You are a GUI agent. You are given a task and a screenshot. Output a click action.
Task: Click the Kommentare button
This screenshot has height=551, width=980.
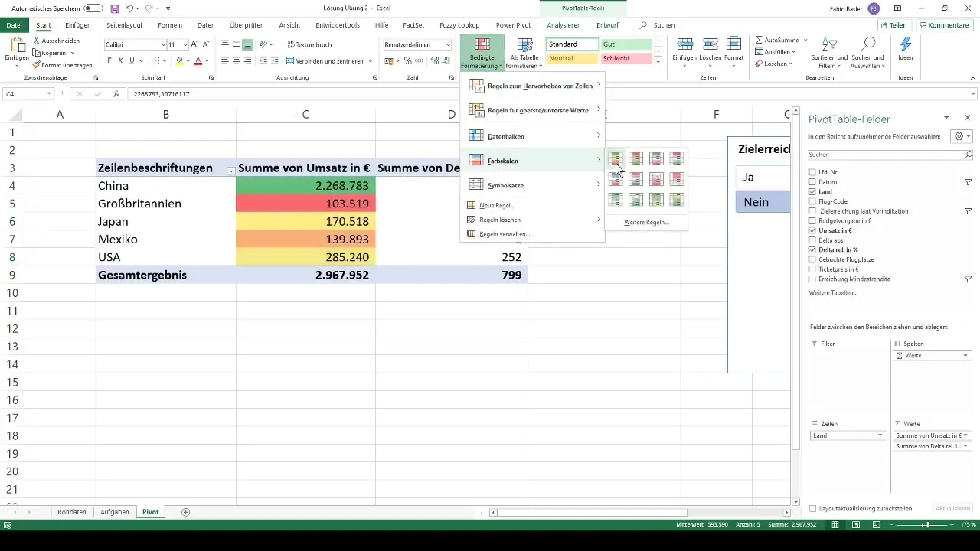(944, 25)
